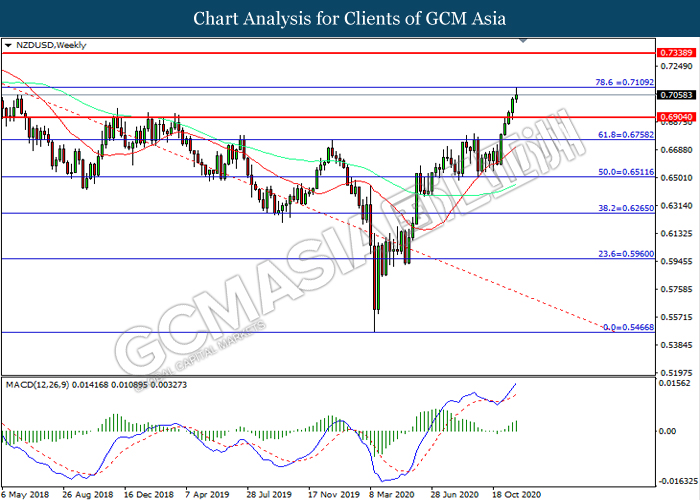Click the 23.6=0.59600 Fibonacci label
This screenshot has width=700, height=500.
(x=626, y=254)
